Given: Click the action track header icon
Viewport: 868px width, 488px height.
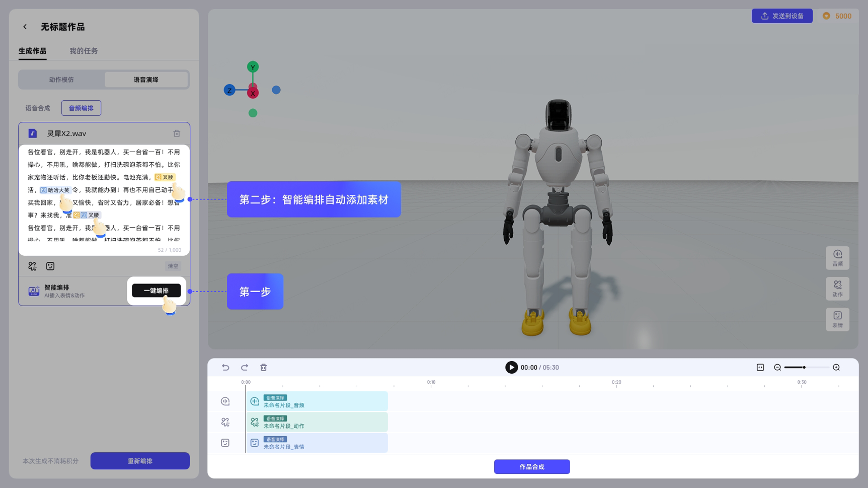Looking at the screenshot, I should pyautogui.click(x=225, y=422).
